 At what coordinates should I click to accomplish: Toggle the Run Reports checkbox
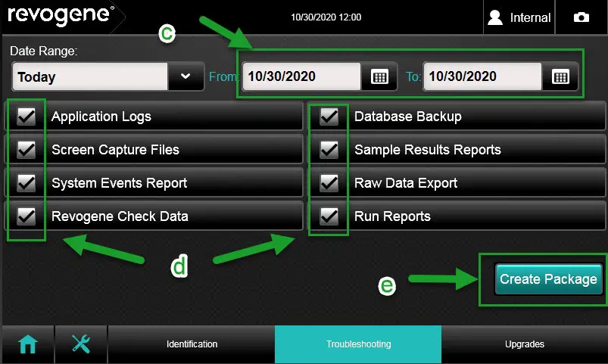coord(329,216)
